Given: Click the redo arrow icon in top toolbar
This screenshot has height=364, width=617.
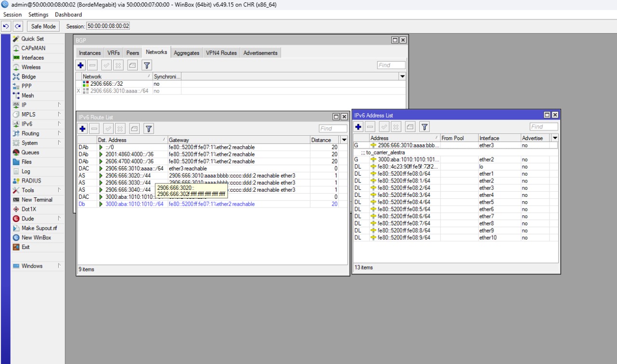Looking at the screenshot, I should (x=18, y=26).
